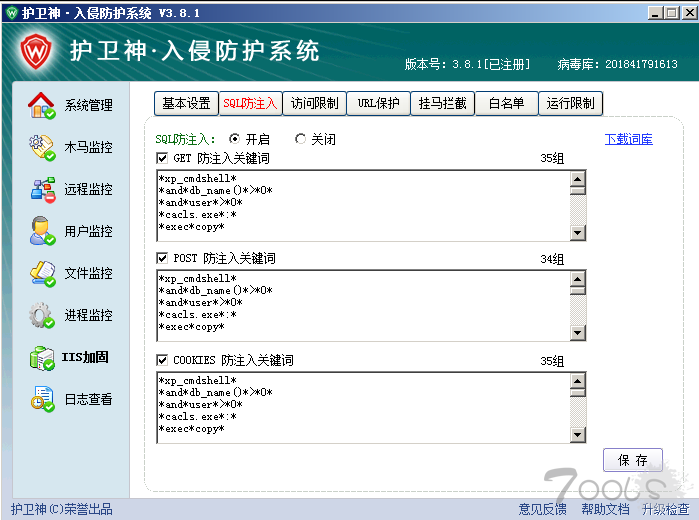Select the 文件监控 sidebar label

(88, 273)
